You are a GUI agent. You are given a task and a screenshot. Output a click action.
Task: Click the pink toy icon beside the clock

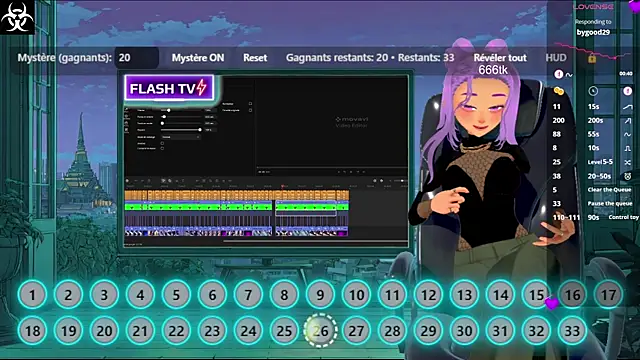628,91
